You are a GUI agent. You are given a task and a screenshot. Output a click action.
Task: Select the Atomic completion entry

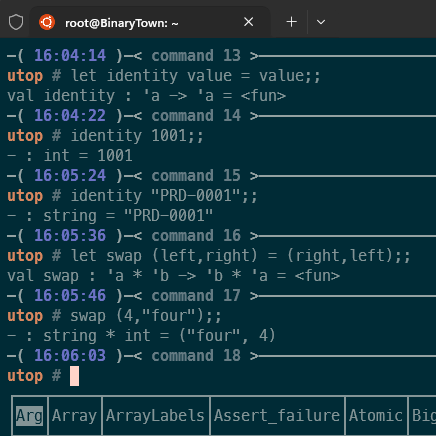click(376, 416)
